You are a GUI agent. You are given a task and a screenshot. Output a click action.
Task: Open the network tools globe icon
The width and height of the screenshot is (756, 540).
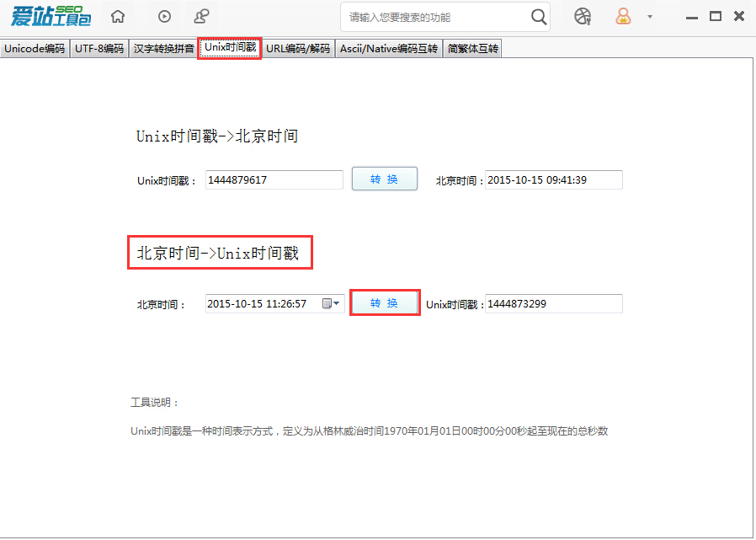(582, 16)
